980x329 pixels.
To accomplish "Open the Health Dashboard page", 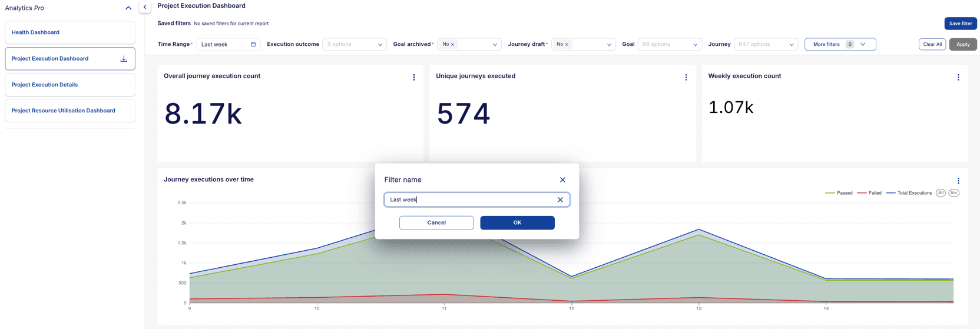I will coord(35,32).
